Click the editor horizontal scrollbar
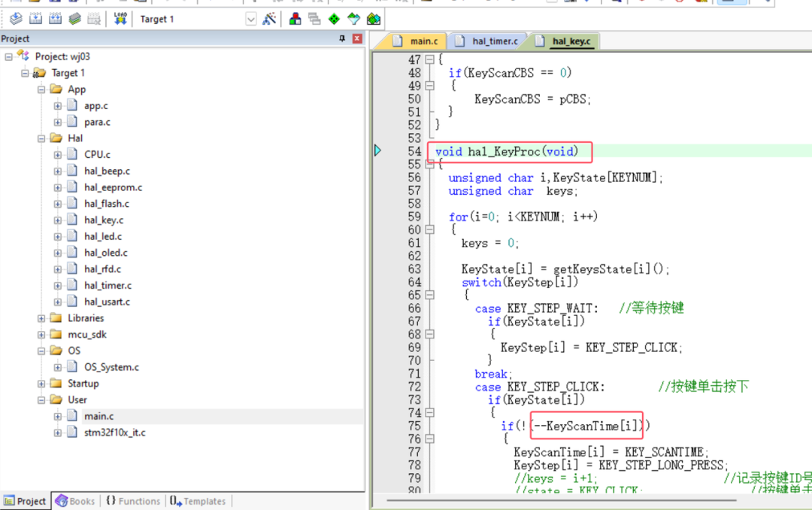The height and width of the screenshot is (510, 812). click(562, 501)
